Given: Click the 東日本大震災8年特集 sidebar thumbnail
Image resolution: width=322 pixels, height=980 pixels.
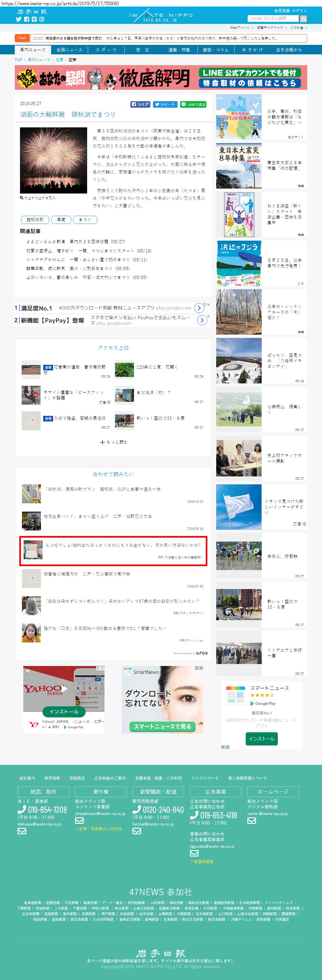Looking at the screenshot, I should click(239, 166).
